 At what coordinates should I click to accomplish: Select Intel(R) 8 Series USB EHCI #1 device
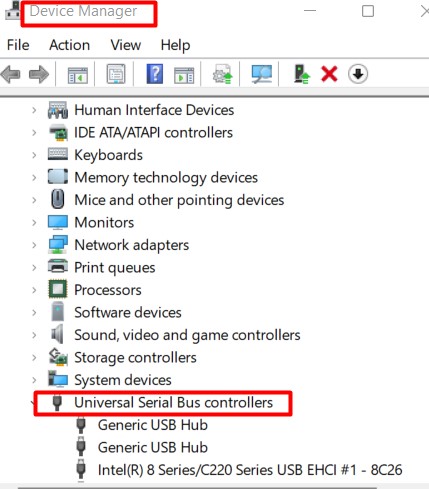(x=250, y=470)
